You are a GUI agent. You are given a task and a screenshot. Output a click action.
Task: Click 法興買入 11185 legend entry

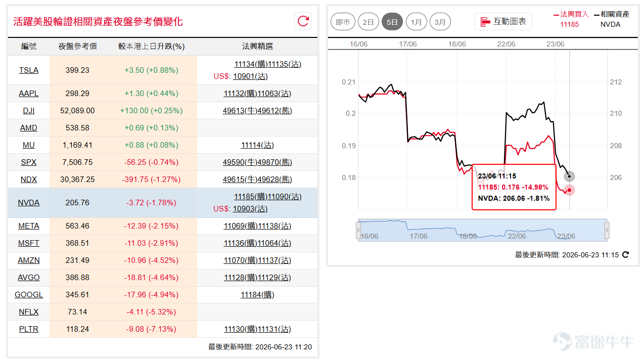pos(571,19)
